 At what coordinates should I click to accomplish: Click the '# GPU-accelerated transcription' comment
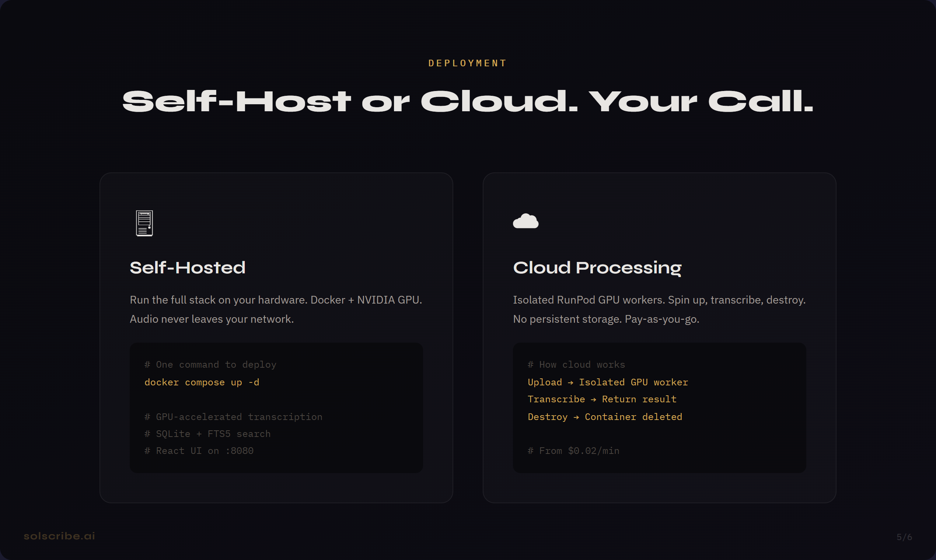pyautogui.click(x=233, y=417)
